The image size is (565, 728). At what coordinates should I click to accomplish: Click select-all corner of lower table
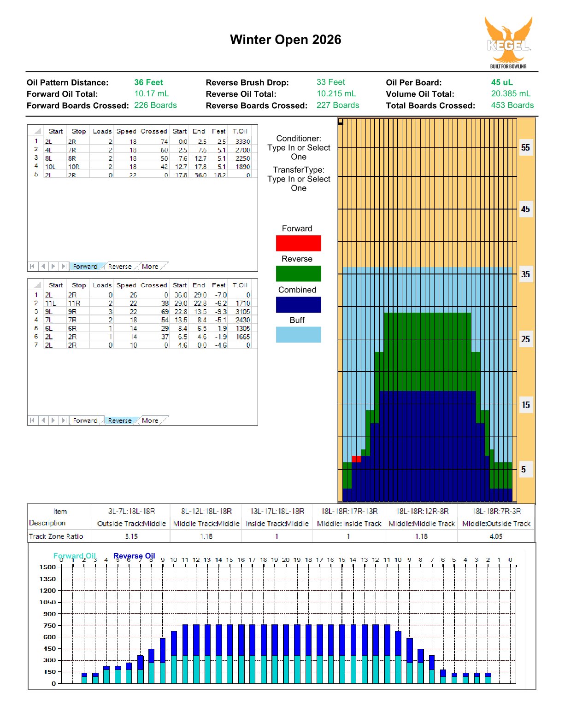click(x=37, y=285)
